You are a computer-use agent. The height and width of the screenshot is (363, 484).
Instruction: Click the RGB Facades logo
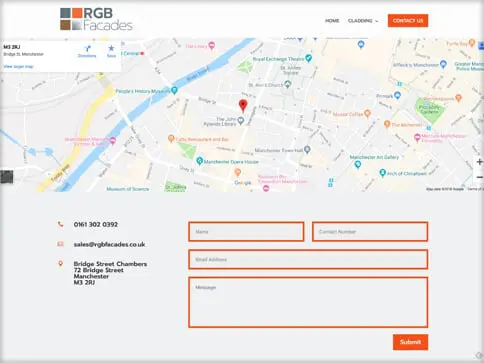(96, 19)
